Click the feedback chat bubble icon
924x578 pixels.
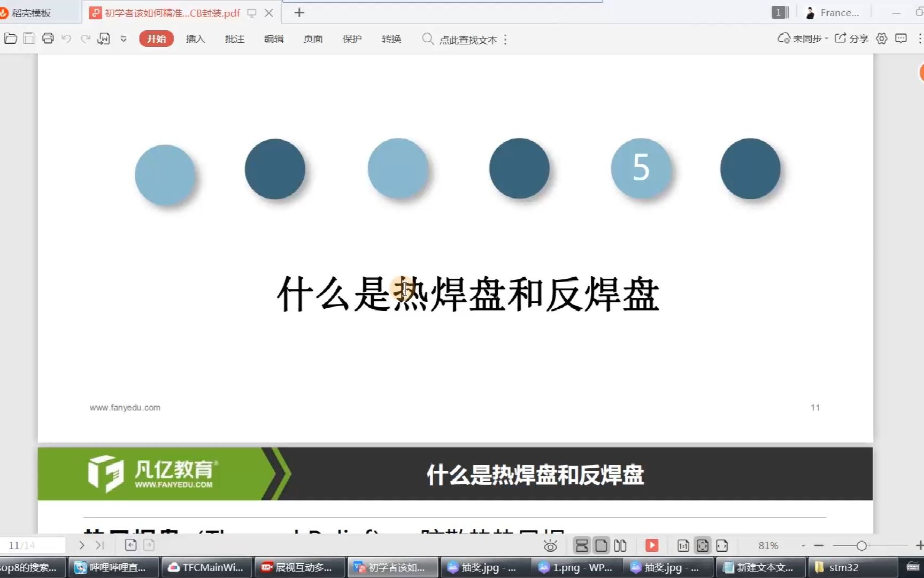[901, 39]
